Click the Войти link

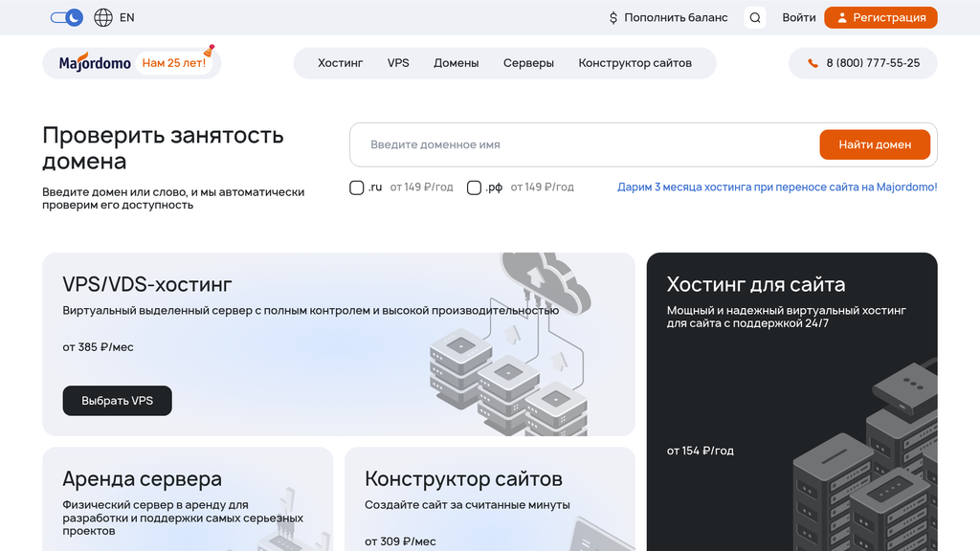point(799,17)
